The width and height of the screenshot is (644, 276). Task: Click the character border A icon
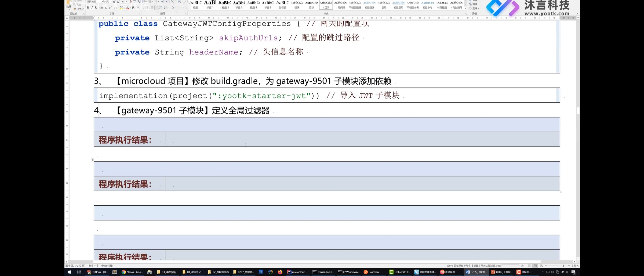[x=139, y=2]
